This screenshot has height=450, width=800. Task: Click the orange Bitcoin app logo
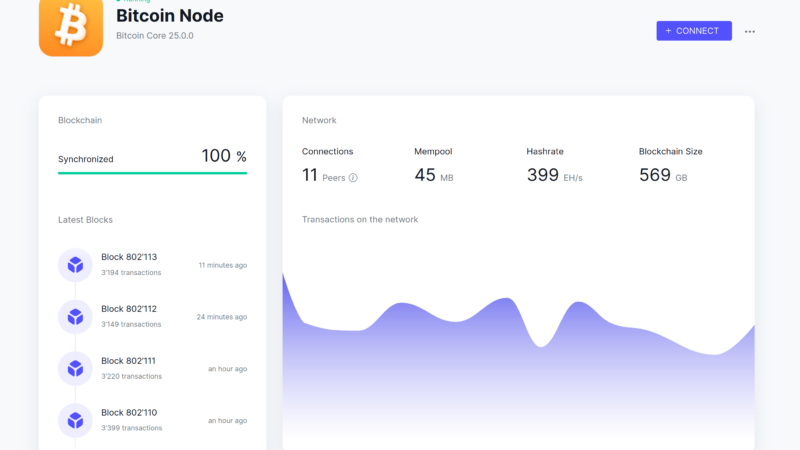click(x=71, y=28)
